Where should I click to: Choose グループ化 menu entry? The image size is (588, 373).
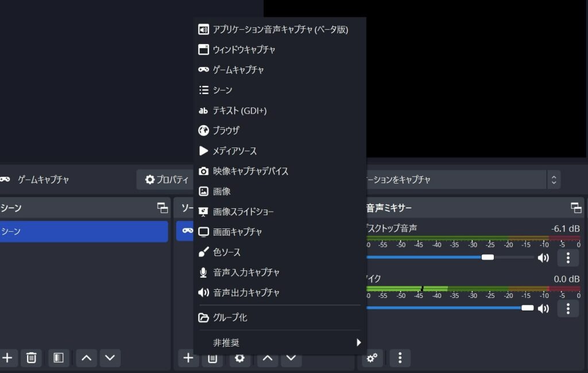coord(280,317)
